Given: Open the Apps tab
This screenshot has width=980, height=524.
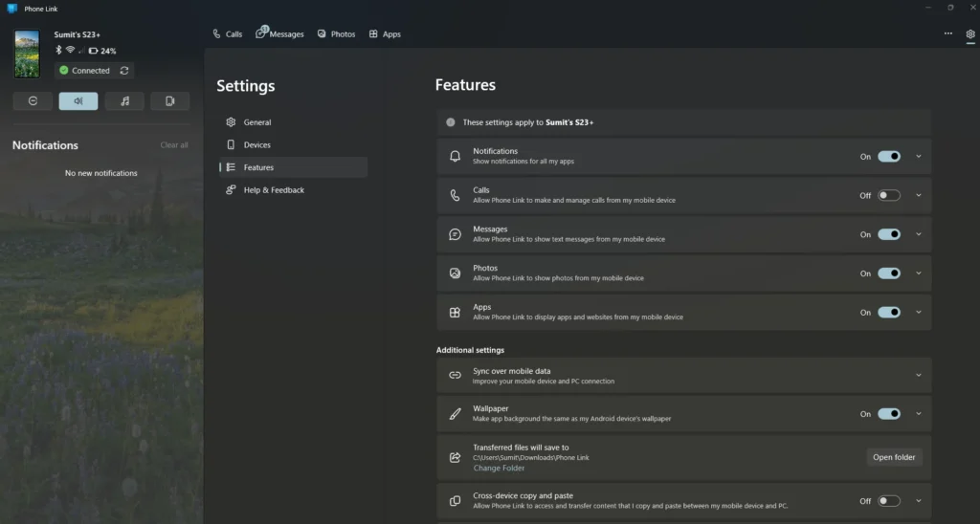Looking at the screenshot, I should click(x=385, y=34).
